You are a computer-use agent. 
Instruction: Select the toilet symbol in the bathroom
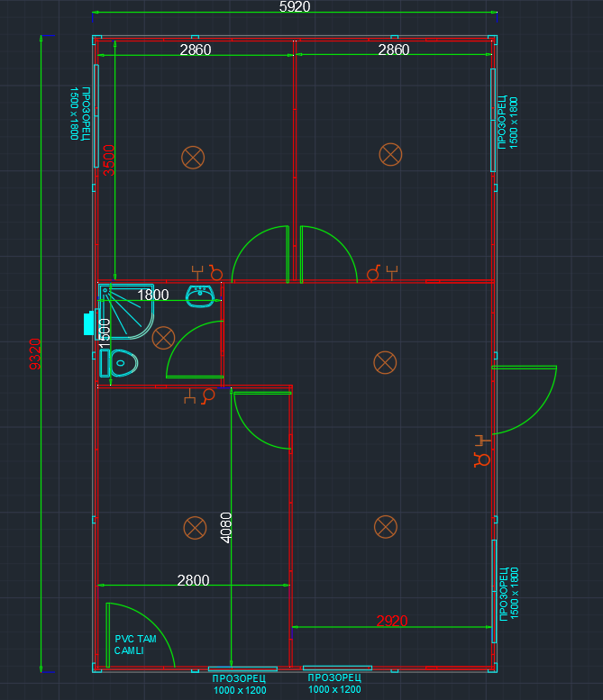coord(119,363)
